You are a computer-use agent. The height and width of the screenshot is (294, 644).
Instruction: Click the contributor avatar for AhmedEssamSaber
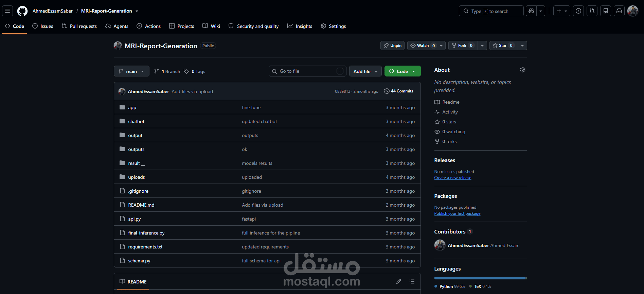pos(440,245)
